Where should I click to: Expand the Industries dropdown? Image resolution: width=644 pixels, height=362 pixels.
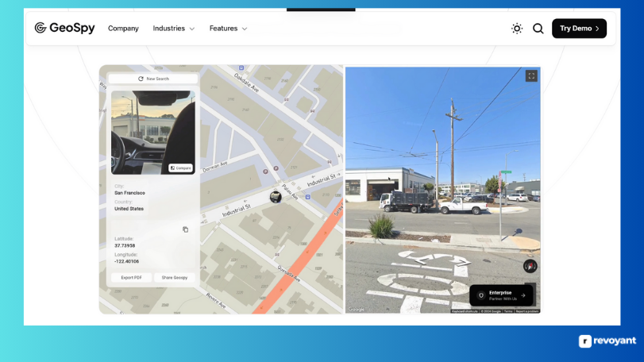point(174,29)
